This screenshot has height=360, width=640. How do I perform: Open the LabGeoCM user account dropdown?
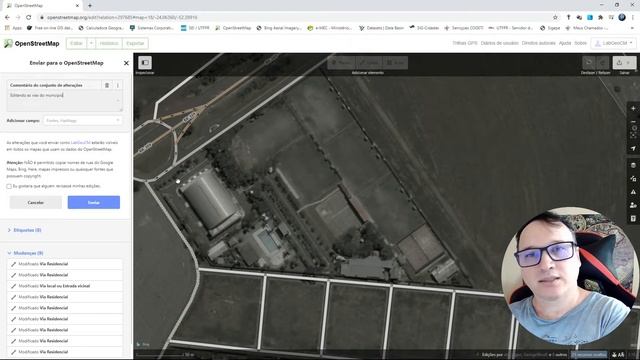click(x=613, y=43)
